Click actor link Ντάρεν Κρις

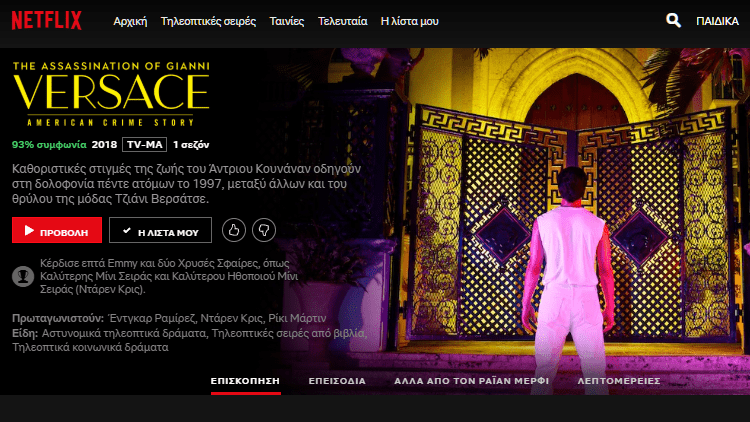coord(232,318)
